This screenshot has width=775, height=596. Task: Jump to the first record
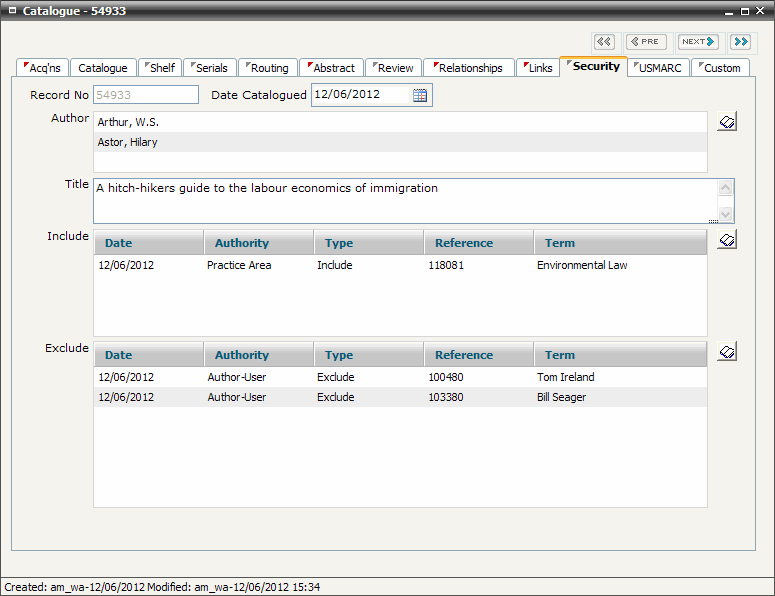pos(604,41)
